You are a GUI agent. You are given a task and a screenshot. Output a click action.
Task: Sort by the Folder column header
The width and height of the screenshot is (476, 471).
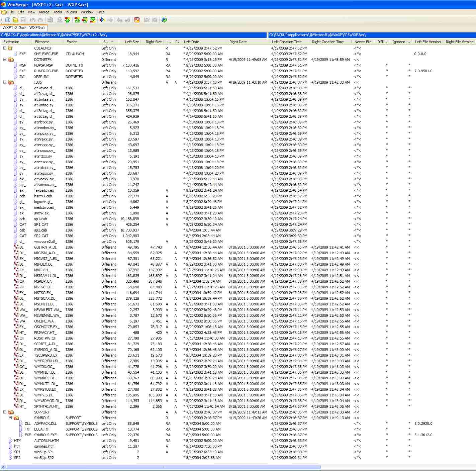click(81, 42)
